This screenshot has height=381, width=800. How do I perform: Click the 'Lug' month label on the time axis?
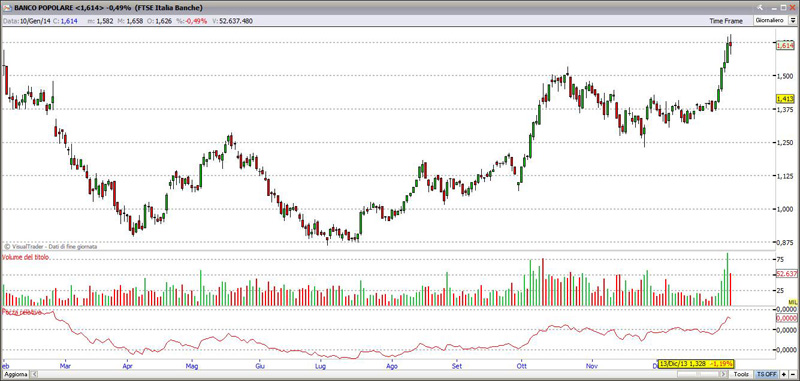click(x=320, y=366)
